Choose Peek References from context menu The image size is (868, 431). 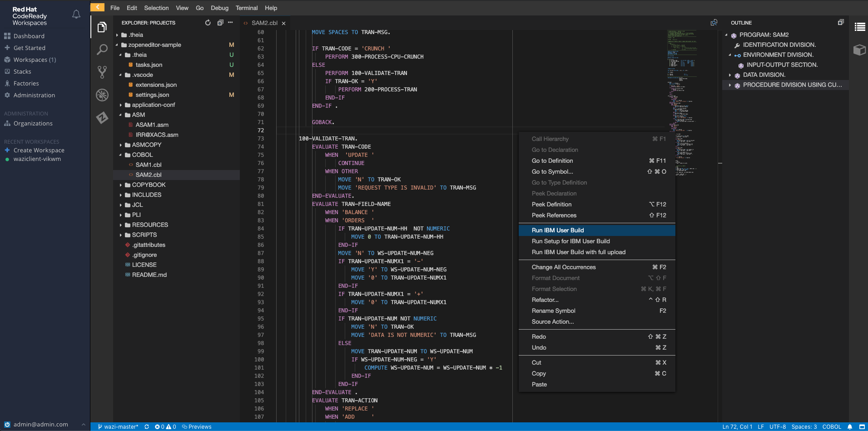[597, 215]
